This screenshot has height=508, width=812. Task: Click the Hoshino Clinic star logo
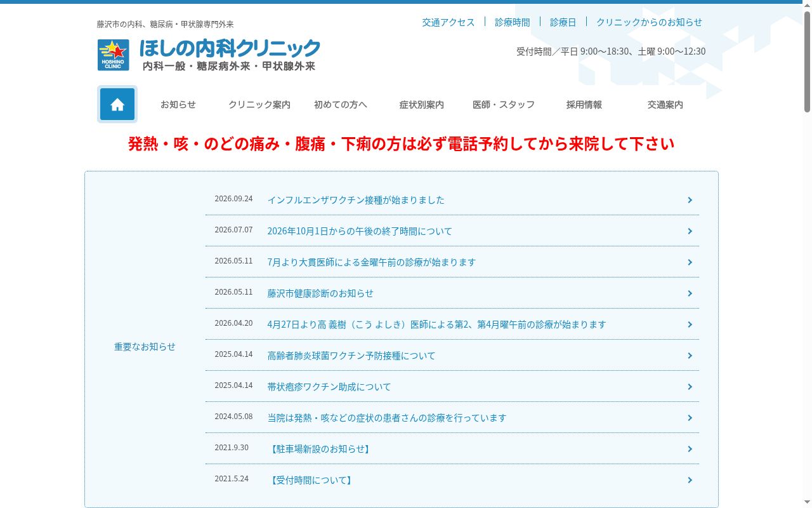point(113,55)
